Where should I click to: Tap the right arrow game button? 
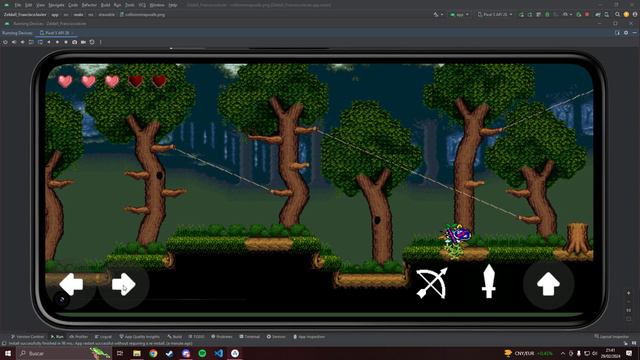(123, 284)
